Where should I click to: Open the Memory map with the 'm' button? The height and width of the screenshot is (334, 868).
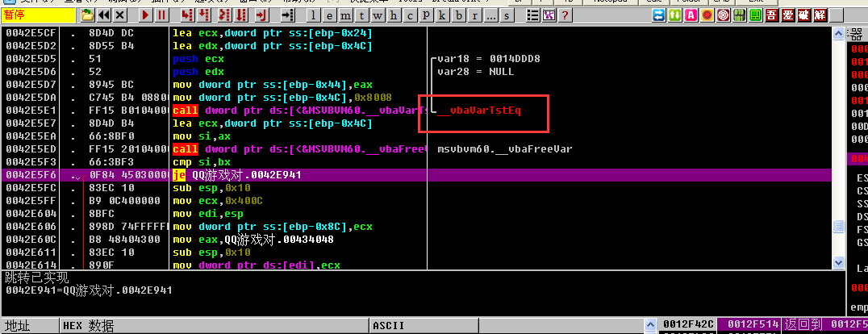coord(346,15)
